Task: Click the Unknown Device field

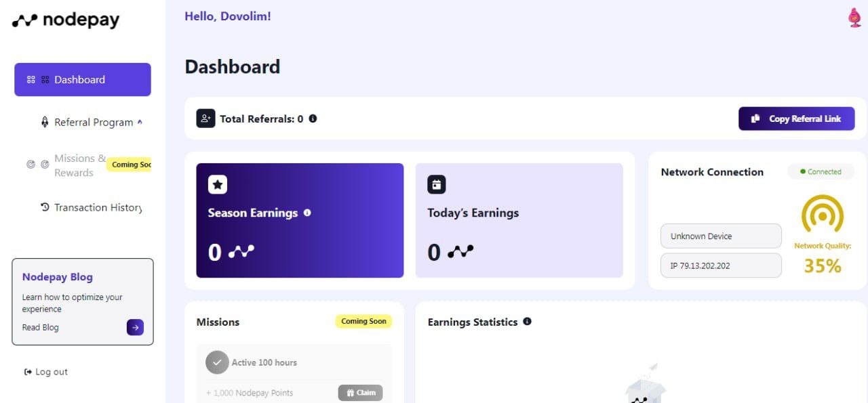Action: click(720, 236)
